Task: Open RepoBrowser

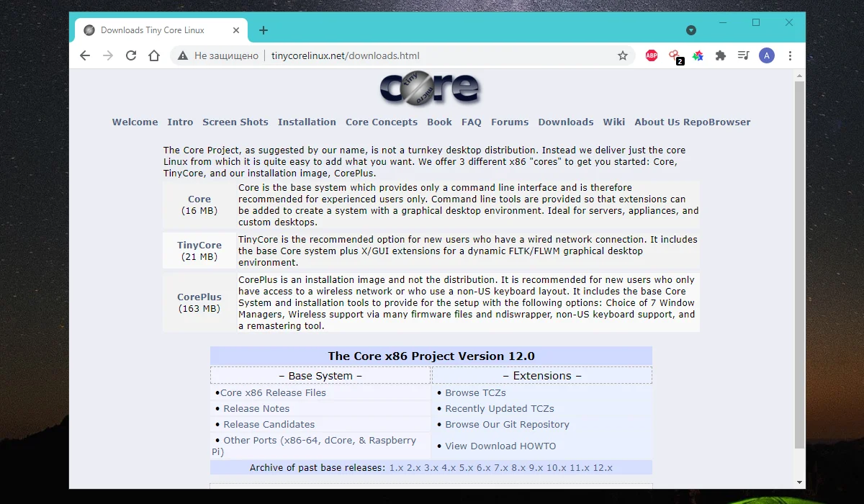Action: click(716, 122)
